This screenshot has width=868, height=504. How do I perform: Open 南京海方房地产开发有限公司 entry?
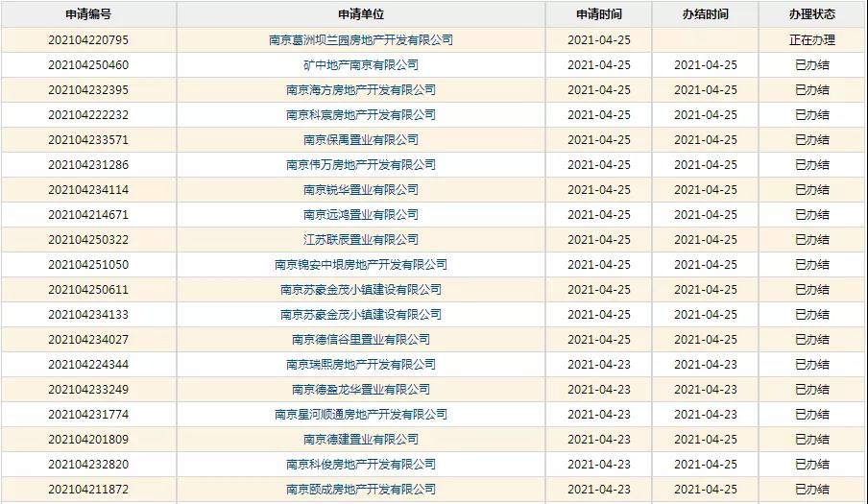(x=360, y=90)
